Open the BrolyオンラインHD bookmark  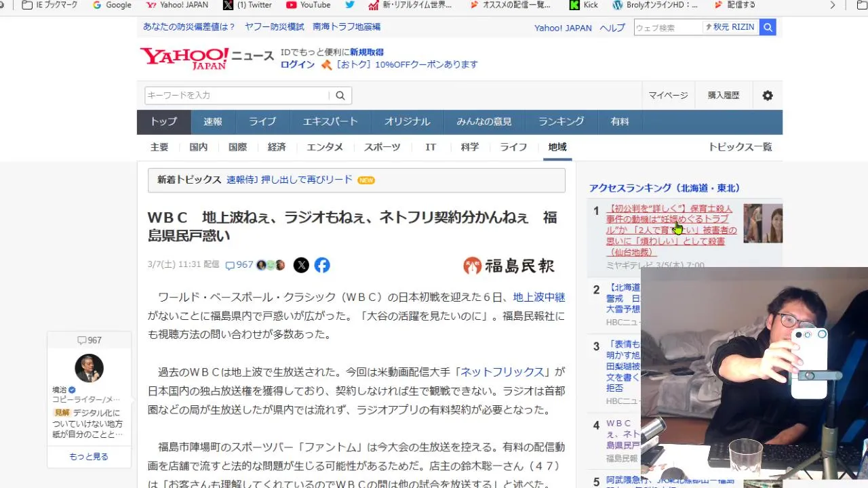(655, 5)
